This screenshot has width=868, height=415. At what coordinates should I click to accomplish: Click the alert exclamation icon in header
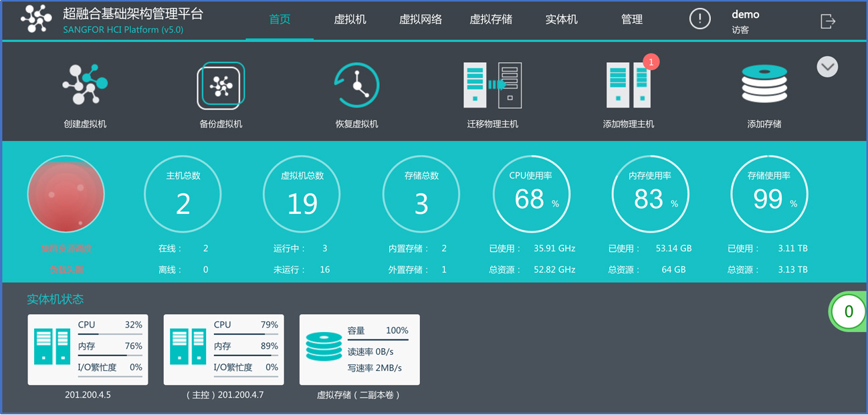[x=699, y=19]
